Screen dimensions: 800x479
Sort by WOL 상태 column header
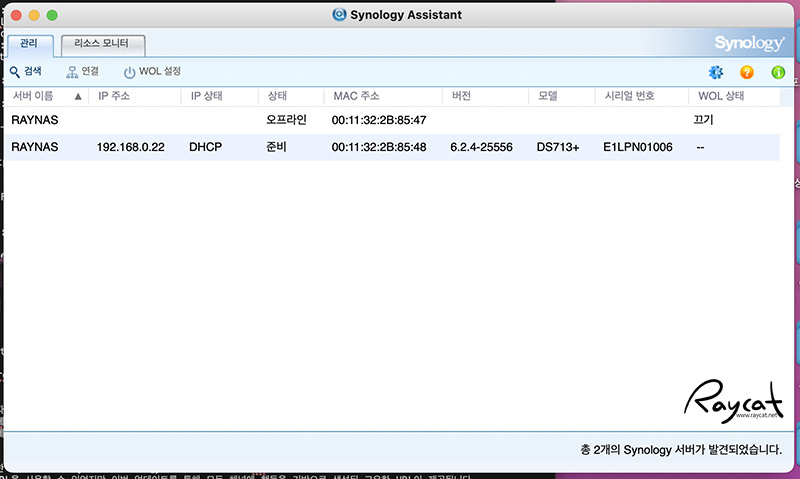point(721,96)
